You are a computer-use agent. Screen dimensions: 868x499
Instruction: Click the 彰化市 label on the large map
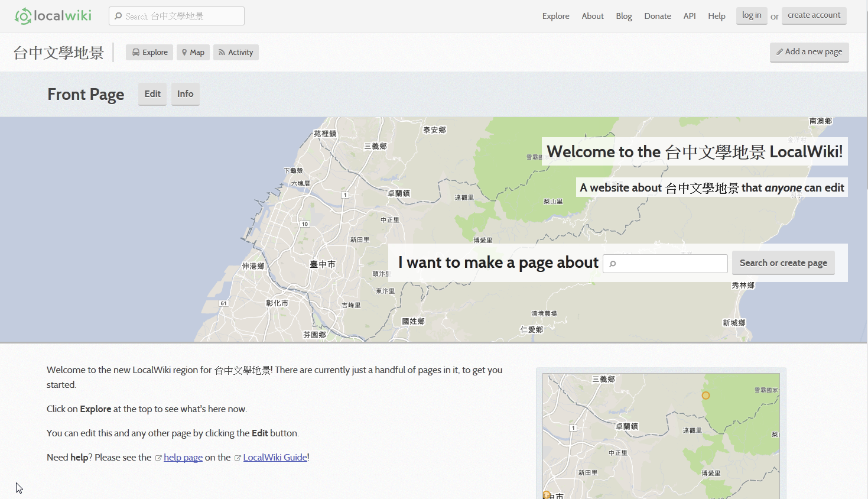coord(277,303)
